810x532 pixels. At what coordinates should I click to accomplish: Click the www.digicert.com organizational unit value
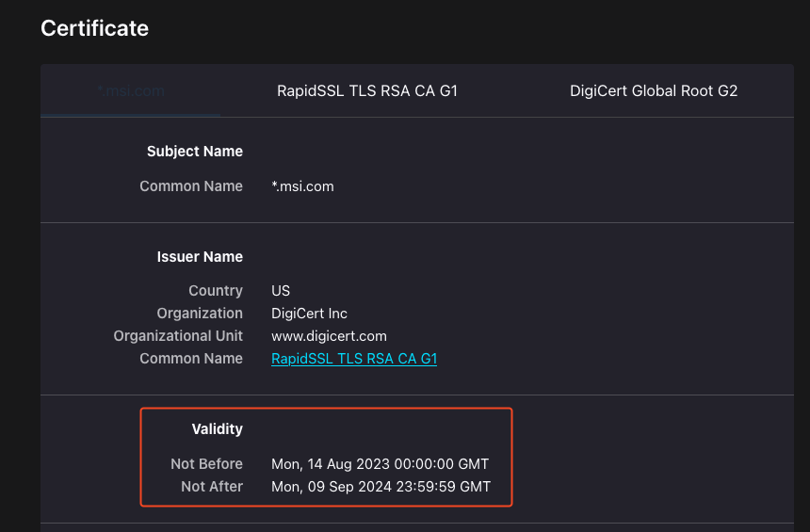click(329, 336)
